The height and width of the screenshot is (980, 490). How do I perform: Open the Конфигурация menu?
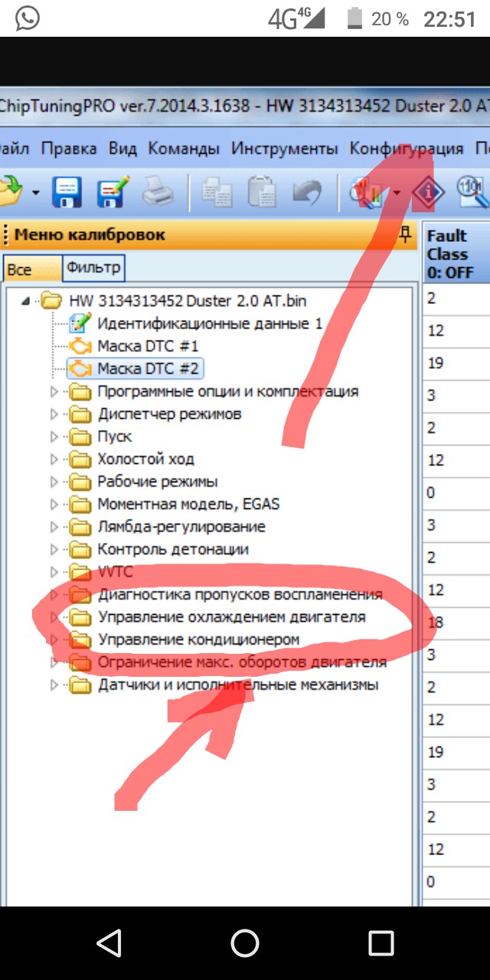tap(407, 149)
